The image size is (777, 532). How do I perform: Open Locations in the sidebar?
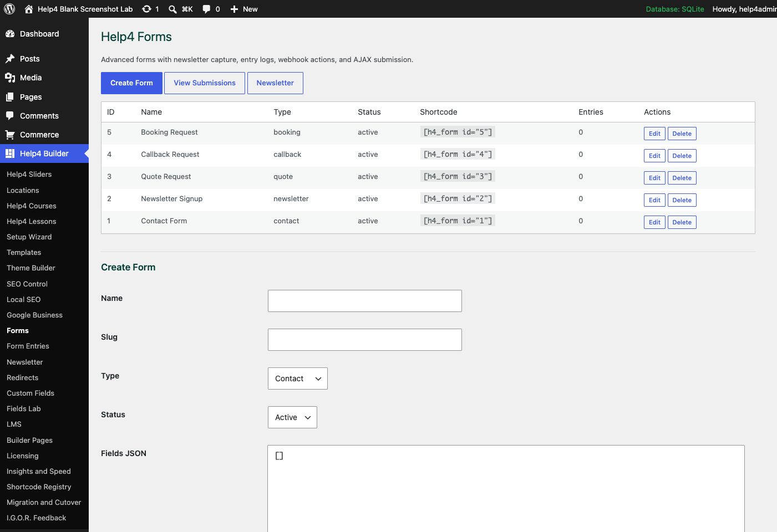coord(23,190)
